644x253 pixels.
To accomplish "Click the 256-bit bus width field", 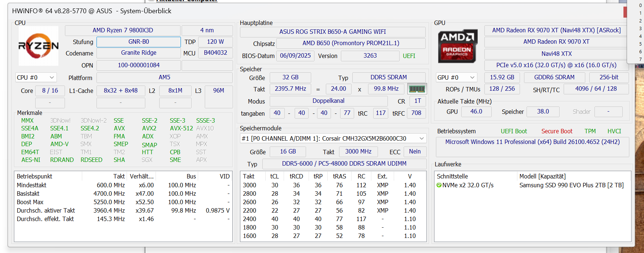I will (x=609, y=77).
